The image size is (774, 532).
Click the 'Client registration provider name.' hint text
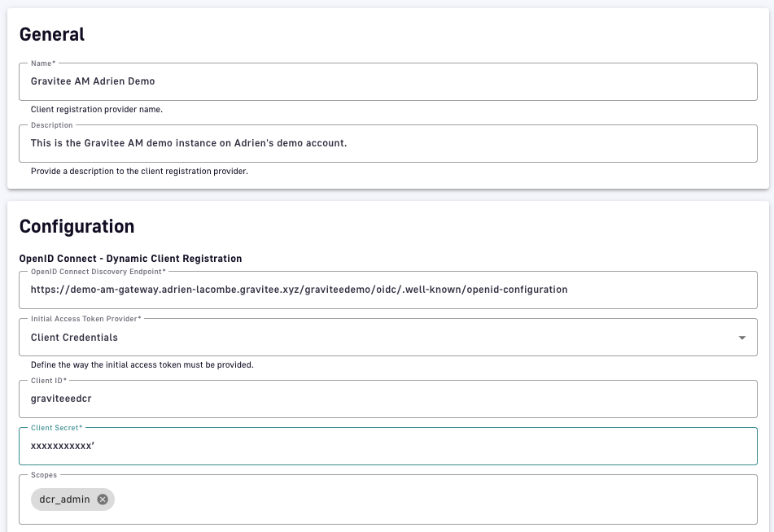click(97, 109)
